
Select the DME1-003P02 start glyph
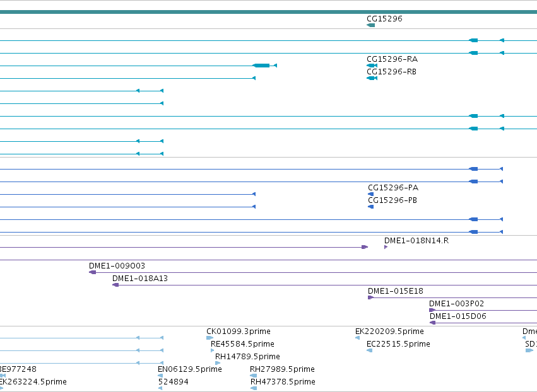pos(432,310)
